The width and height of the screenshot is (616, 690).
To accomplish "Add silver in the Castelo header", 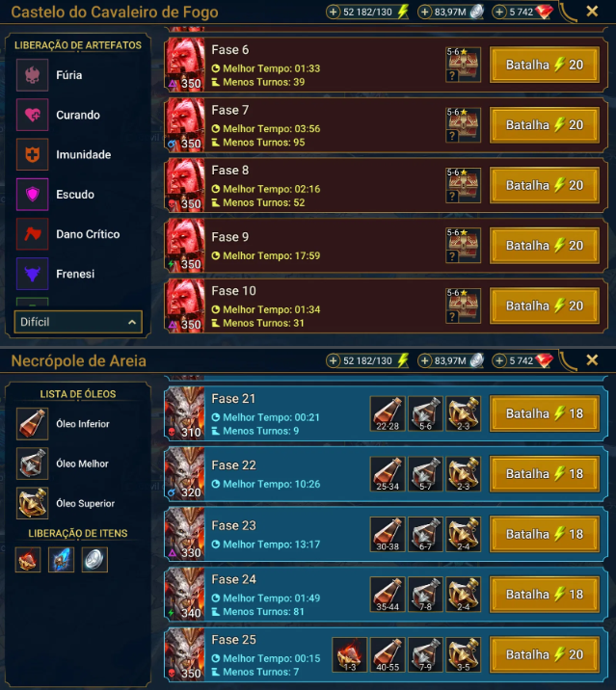I will (424, 12).
